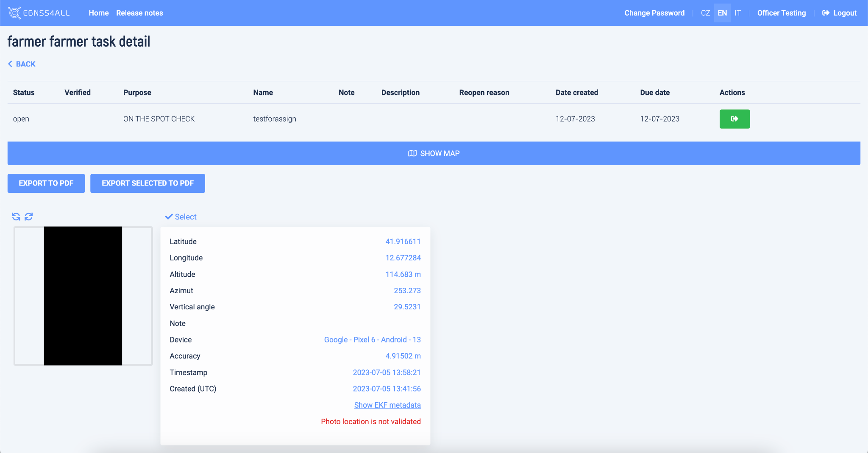
Task: Click the map icon in Show Map bar
Action: [x=412, y=153]
